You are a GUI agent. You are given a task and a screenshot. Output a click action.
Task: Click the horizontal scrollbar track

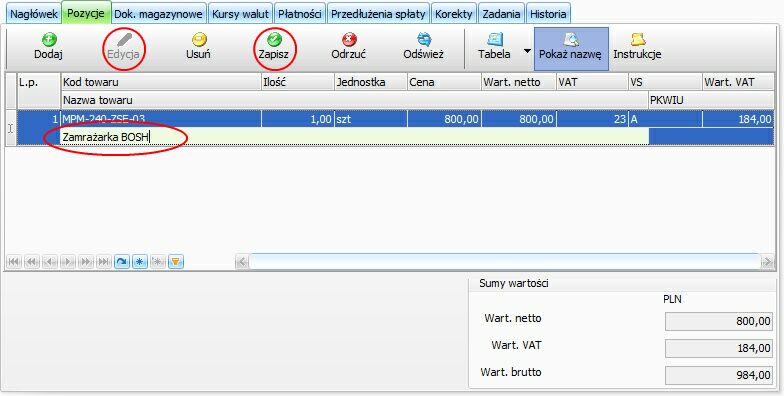click(x=504, y=262)
